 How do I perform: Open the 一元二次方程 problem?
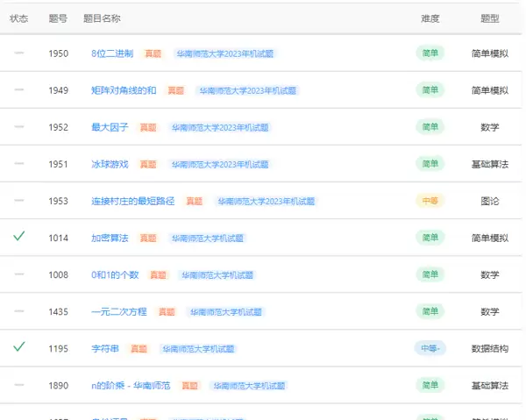click(118, 311)
